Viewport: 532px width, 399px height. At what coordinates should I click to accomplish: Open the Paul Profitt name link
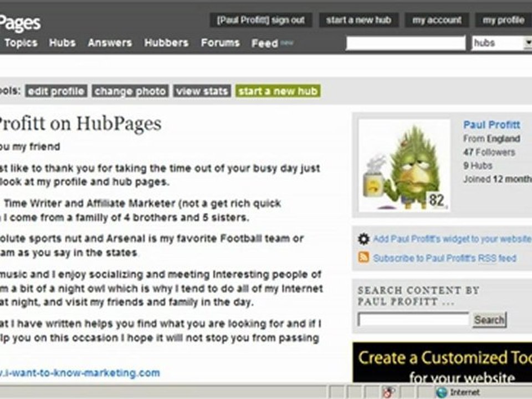click(x=492, y=125)
